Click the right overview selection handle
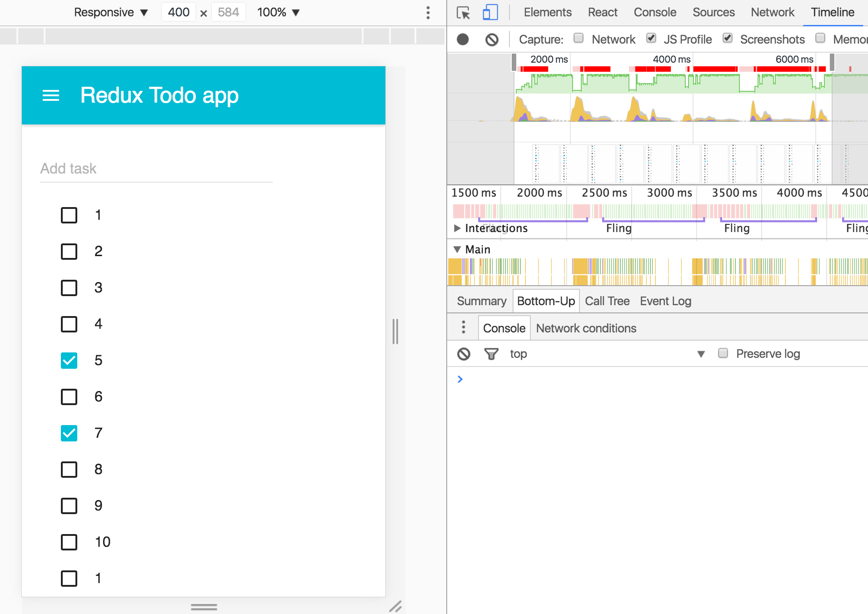Screen dimensions: 868x614 (832, 62)
